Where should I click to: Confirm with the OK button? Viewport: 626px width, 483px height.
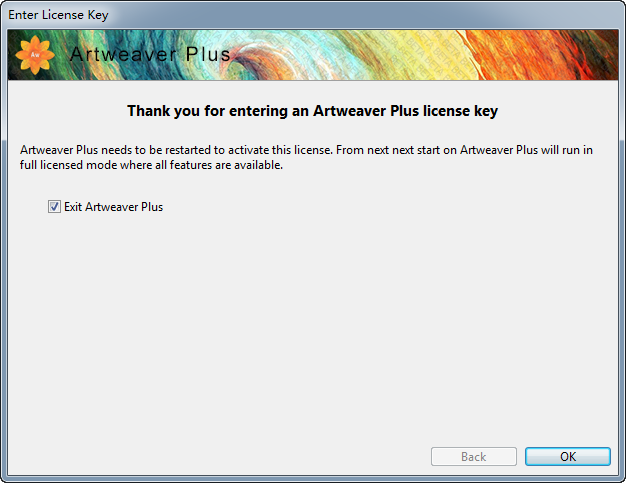pos(568,456)
